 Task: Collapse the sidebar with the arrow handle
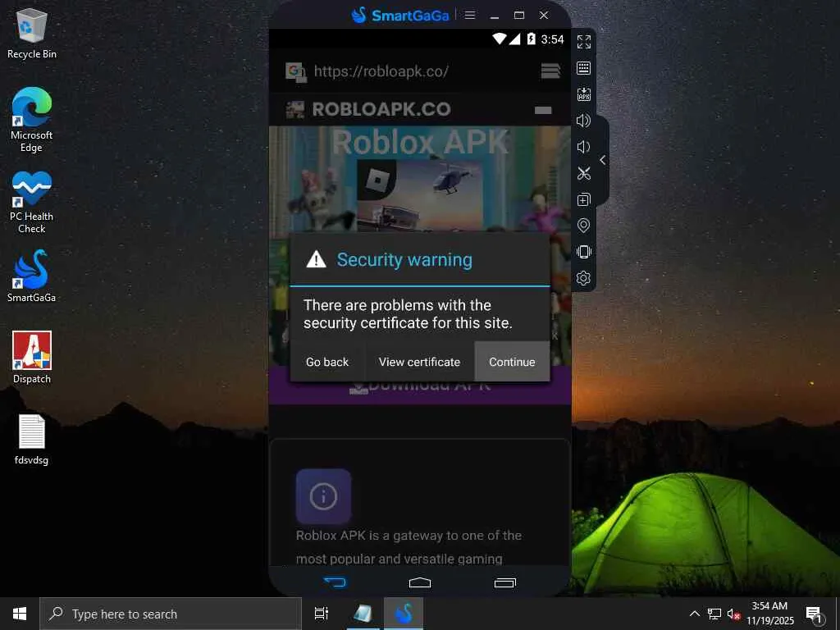tap(603, 160)
